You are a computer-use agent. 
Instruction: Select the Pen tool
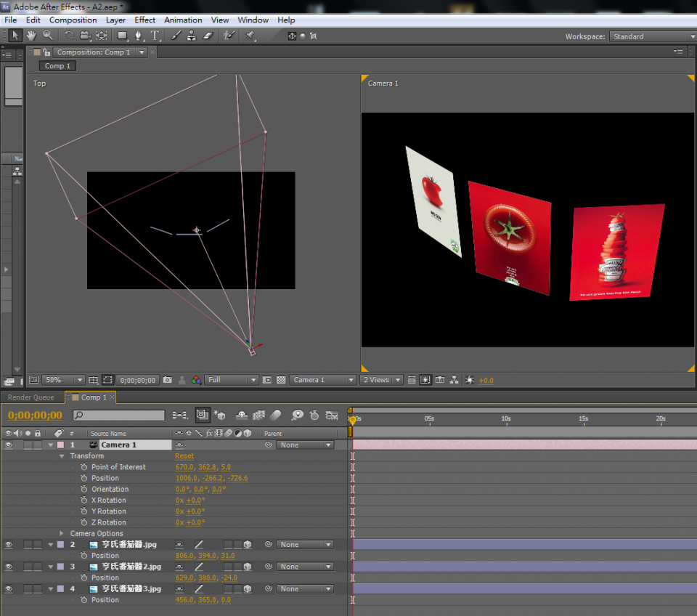pyautogui.click(x=138, y=36)
